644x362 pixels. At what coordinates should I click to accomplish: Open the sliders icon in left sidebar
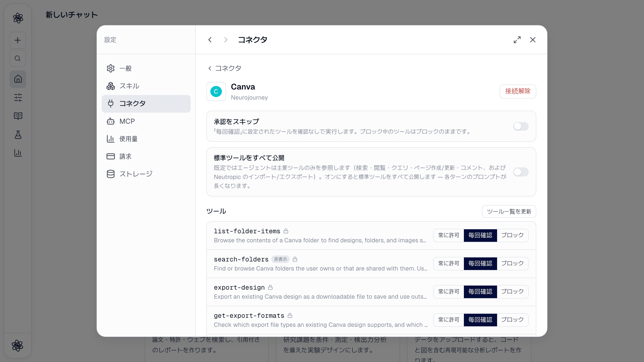(18, 98)
